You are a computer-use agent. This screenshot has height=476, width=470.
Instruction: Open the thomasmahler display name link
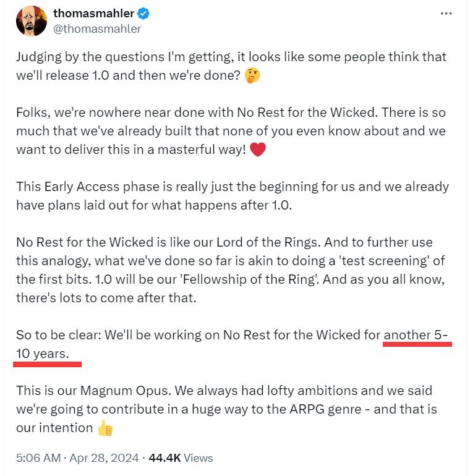point(94,14)
